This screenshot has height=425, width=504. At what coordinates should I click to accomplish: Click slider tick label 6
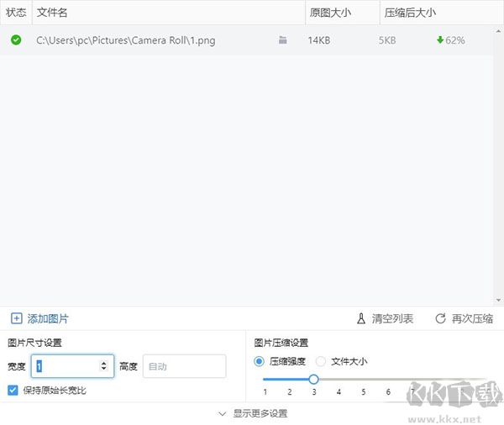point(388,392)
